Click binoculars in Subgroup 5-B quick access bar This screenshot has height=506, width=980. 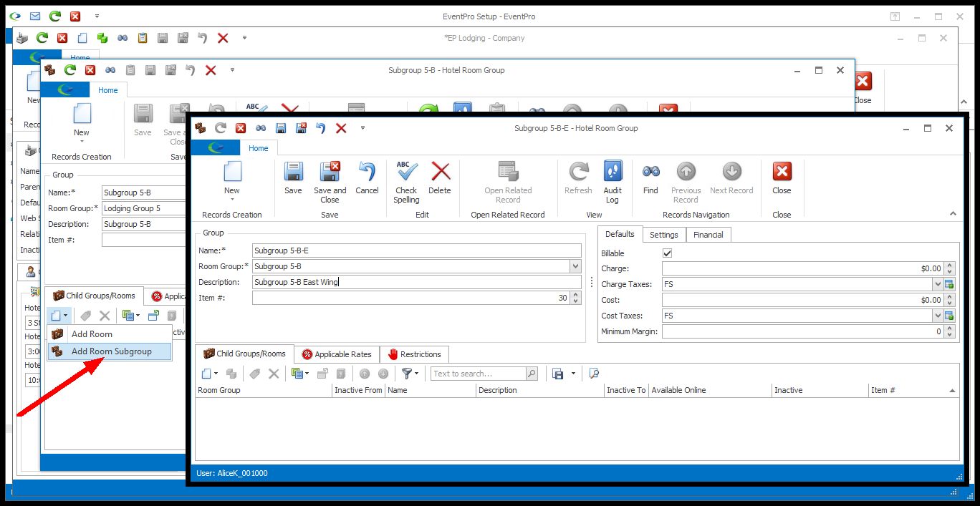110,69
